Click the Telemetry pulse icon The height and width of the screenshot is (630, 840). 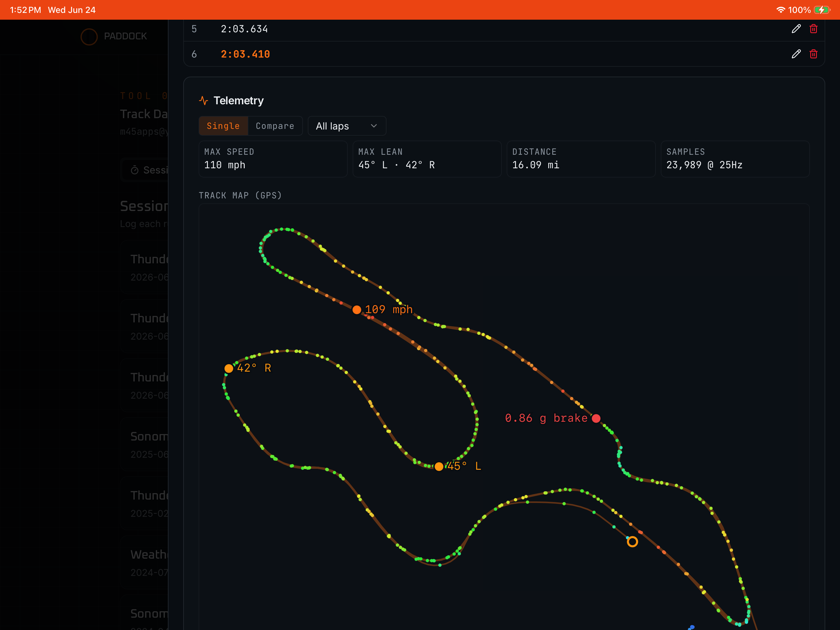point(204,101)
